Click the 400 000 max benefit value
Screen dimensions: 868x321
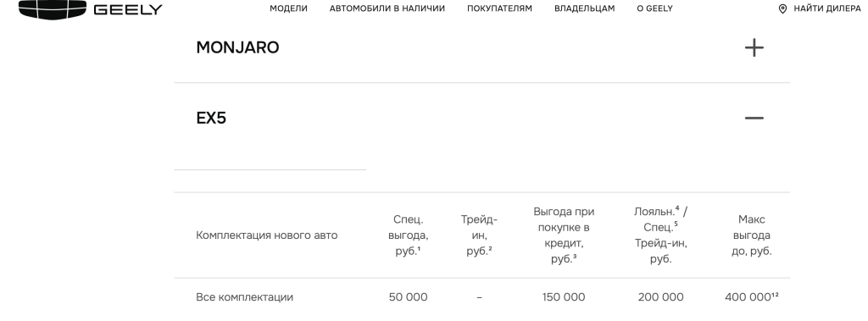751,297
